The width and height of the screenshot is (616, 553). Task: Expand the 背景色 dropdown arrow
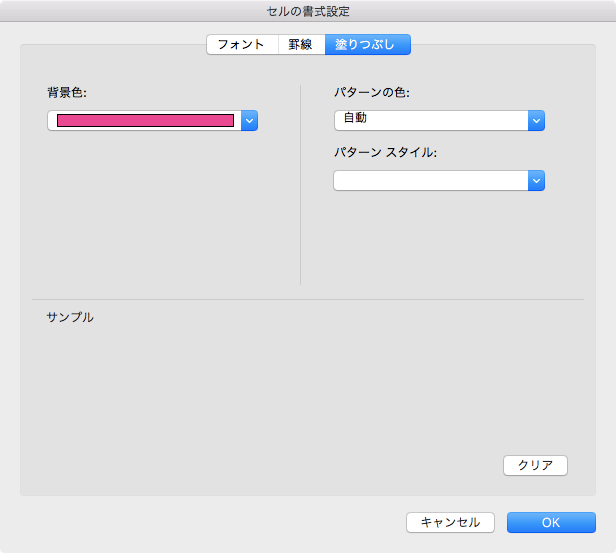[x=250, y=121]
